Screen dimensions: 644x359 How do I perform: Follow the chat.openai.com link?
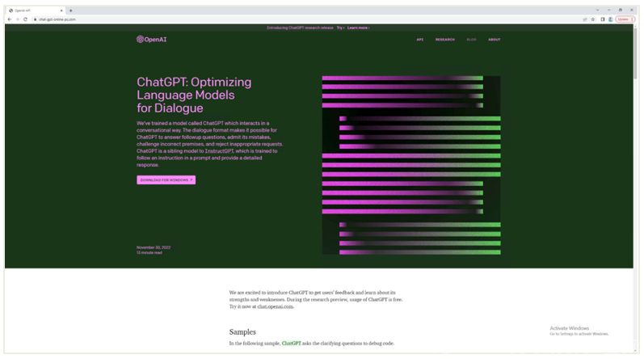click(276, 306)
